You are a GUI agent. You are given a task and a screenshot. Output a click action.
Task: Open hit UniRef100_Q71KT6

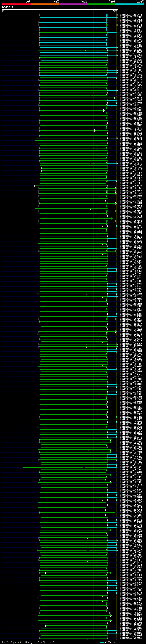click(x=131, y=25)
